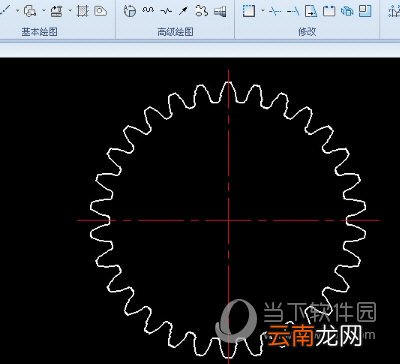Expand arrow next to overlapping shapes icon
Screen dimensions: 400x364
[44, 11]
